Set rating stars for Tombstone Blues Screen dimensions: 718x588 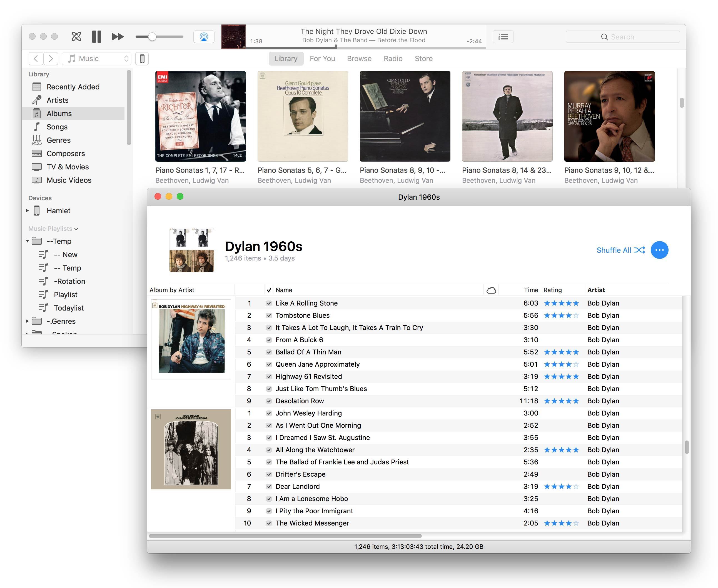tap(561, 315)
